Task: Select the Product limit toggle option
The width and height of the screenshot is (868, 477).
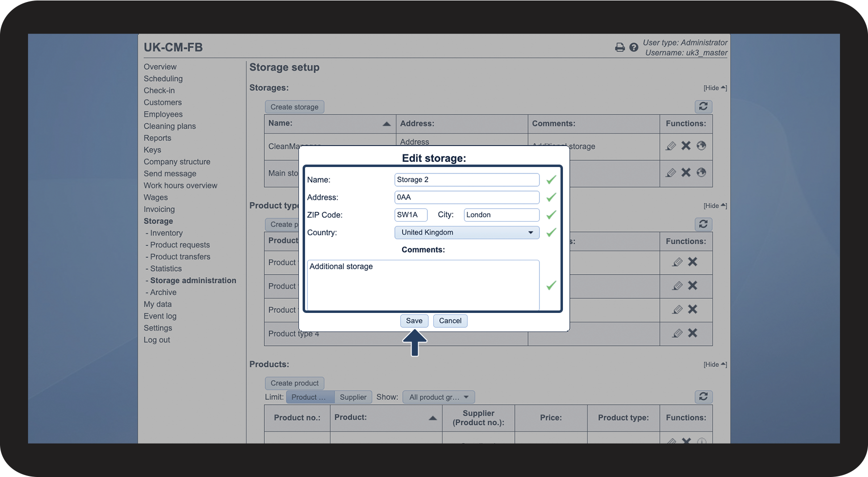Action: pyautogui.click(x=309, y=397)
